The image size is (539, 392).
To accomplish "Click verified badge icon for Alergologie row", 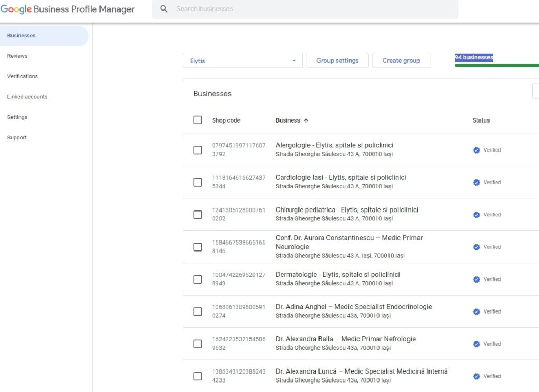I will [476, 150].
